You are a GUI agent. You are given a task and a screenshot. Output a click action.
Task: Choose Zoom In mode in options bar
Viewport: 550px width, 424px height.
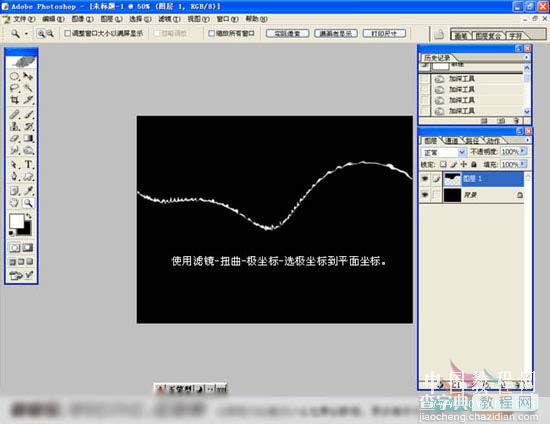point(41,34)
